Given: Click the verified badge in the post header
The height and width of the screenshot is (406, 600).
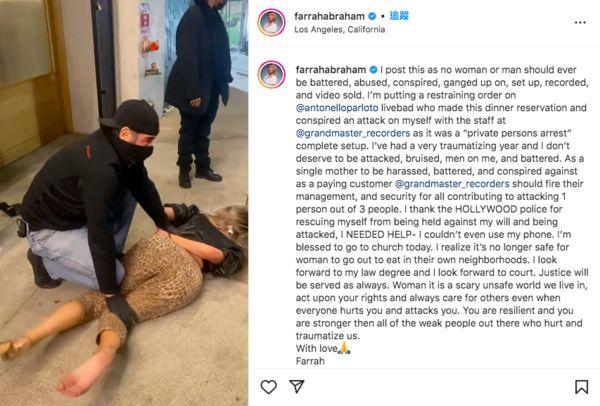Looking at the screenshot, I should click(x=372, y=16).
